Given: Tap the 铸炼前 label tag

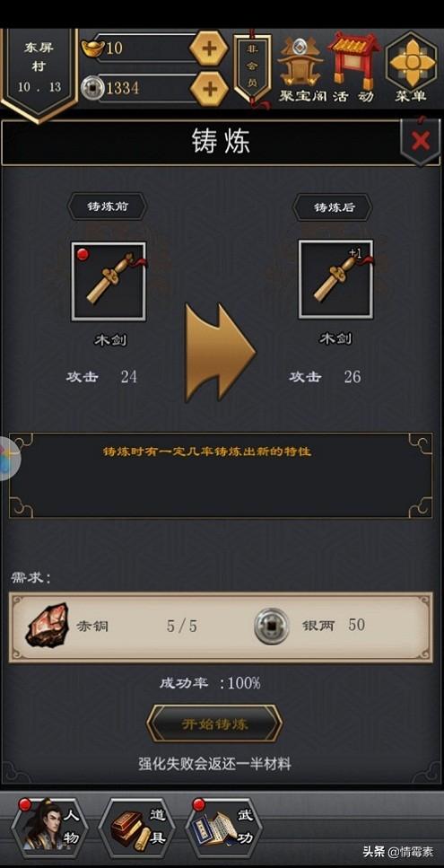Looking at the screenshot, I should tap(108, 207).
